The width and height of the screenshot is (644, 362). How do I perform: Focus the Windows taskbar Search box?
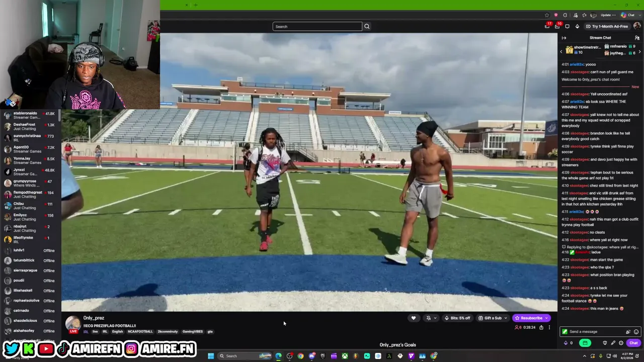point(245,356)
